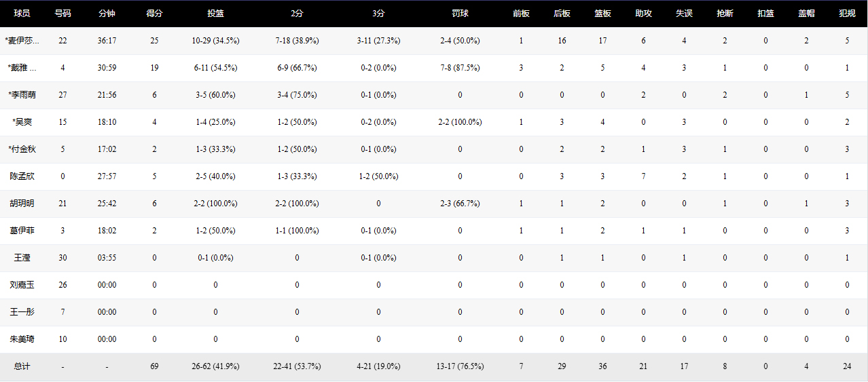Select the 抢断 column header
This screenshot has width=868, height=382.
pyautogui.click(x=725, y=14)
